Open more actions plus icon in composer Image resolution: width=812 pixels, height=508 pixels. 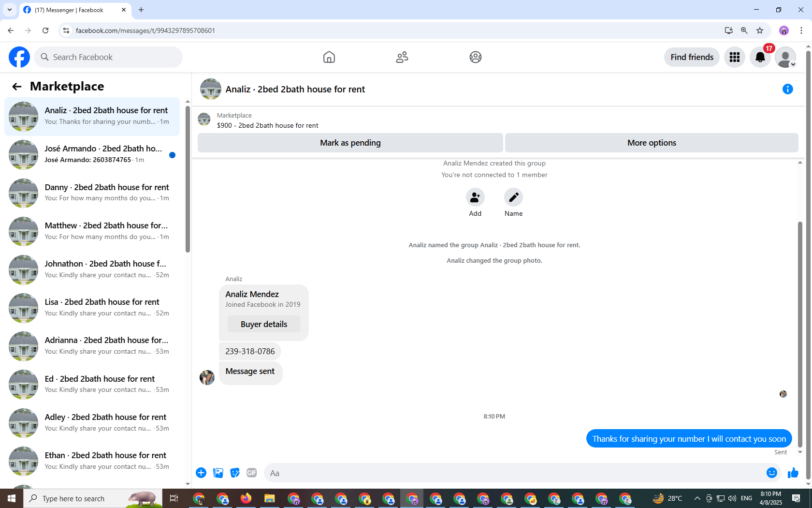[201, 473]
